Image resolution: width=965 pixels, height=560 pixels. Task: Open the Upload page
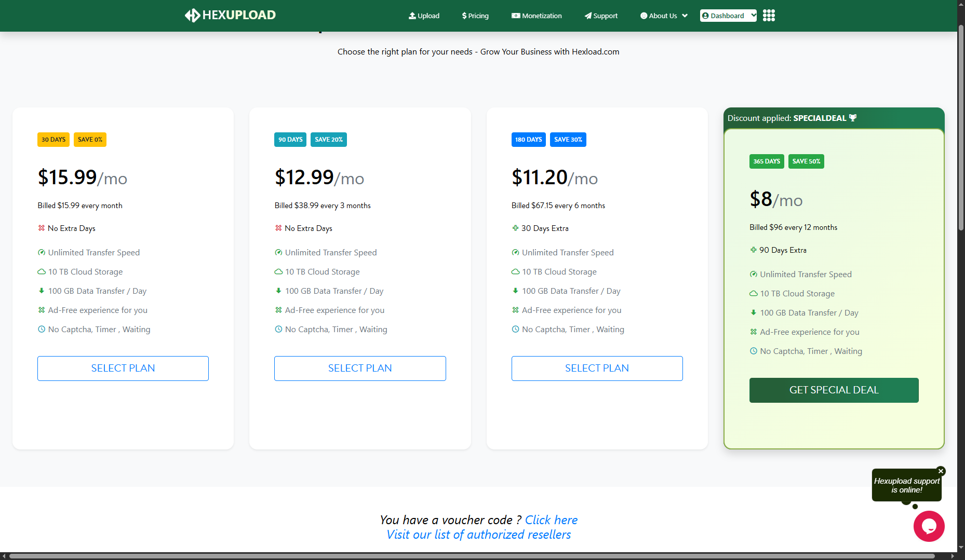(424, 16)
